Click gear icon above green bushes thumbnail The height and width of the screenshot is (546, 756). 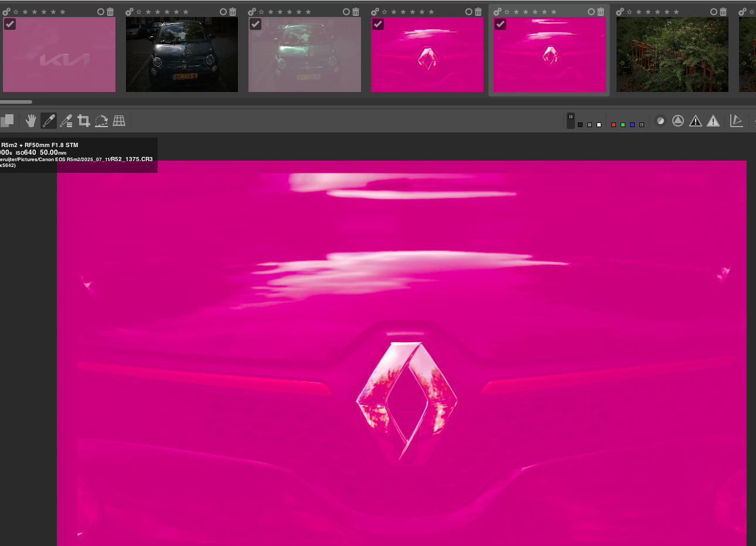coord(620,12)
